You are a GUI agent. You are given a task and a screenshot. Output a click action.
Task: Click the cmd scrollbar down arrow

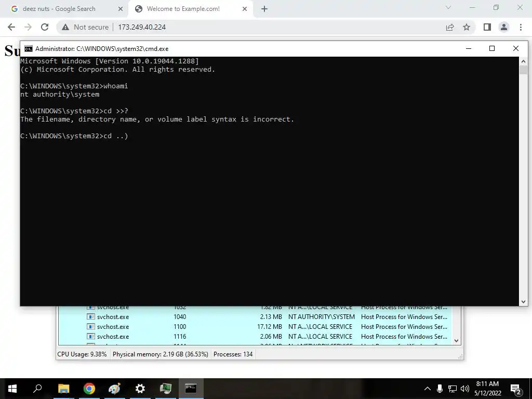pyautogui.click(x=523, y=301)
